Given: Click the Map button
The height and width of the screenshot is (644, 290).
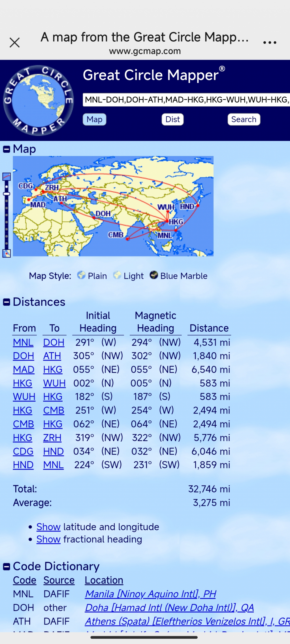Looking at the screenshot, I should (94, 119).
